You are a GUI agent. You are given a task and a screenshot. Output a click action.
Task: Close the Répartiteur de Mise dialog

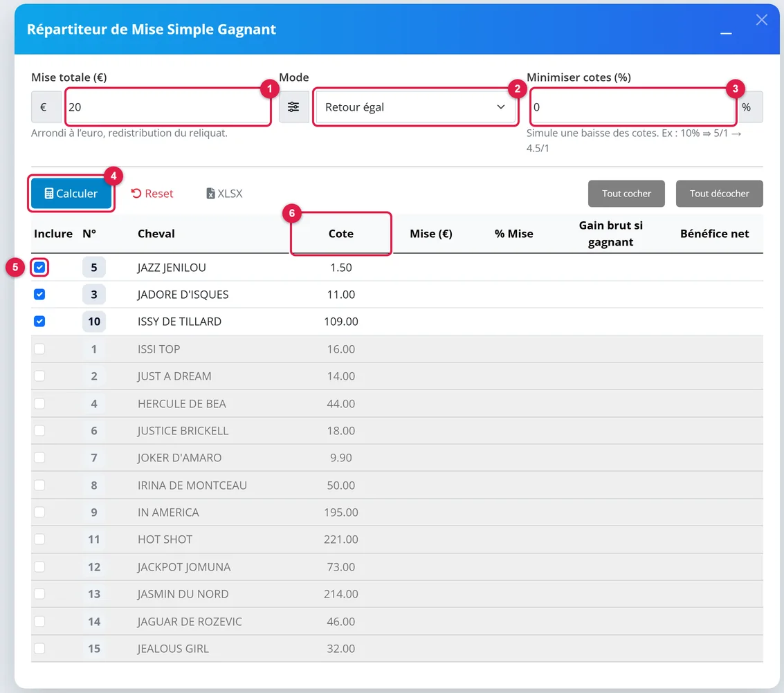[x=761, y=19]
